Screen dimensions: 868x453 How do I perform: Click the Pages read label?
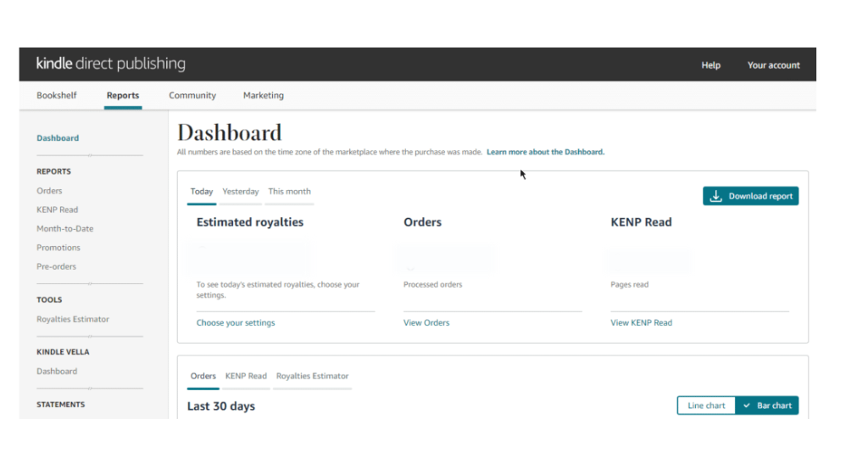pos(629,284)
